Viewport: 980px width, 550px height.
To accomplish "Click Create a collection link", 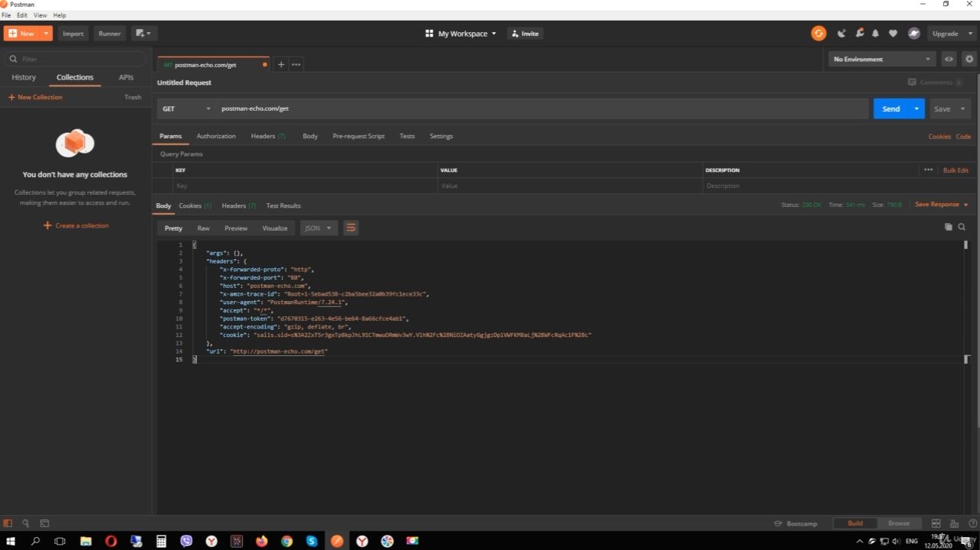I will [76, 225].
